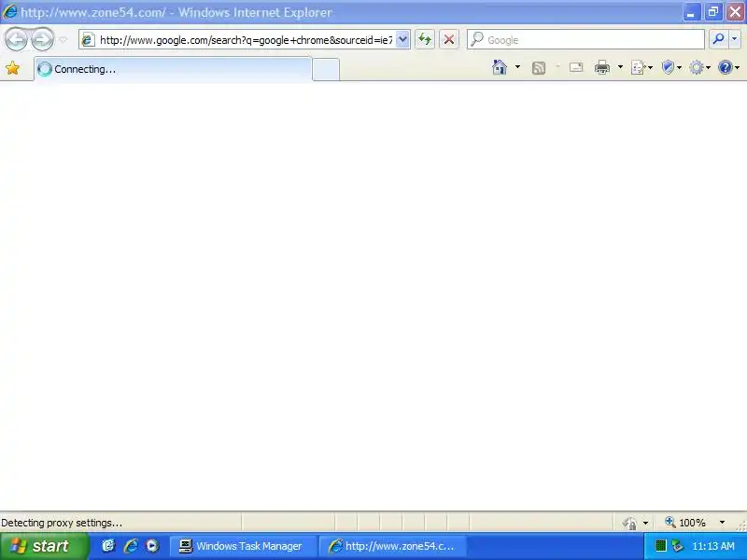Open the Safety shield menu
Image resolution: width=747 pixels, height=560 pixels.
pyautogui.click(x=671, y=67)
